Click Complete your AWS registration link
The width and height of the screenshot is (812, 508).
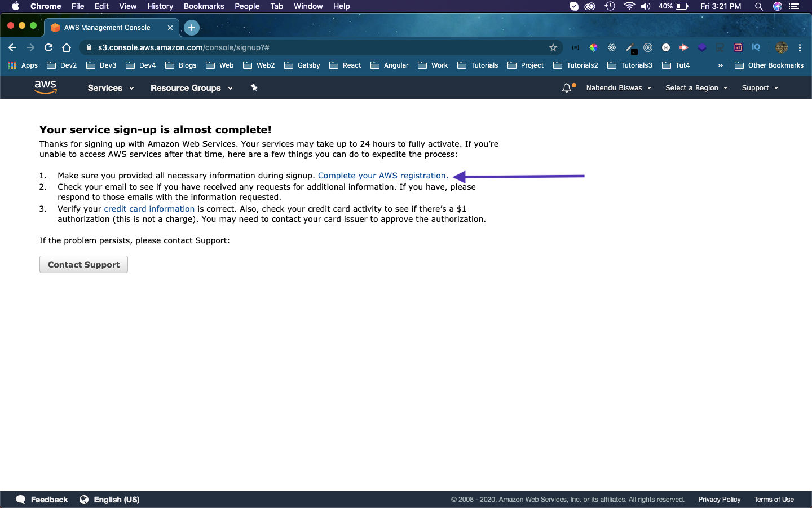point(383,176)
